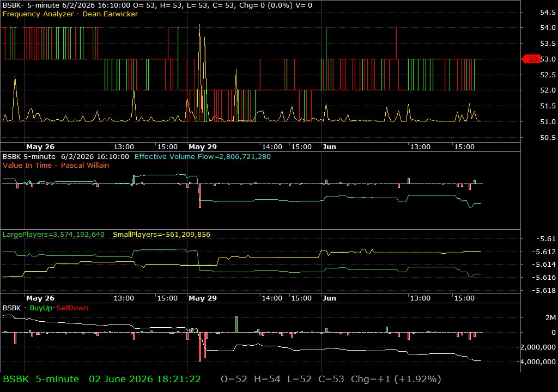Click the H=54 value in the status bar
The height and width of the screenshot is (392, 558).
[x=267, y=379]
